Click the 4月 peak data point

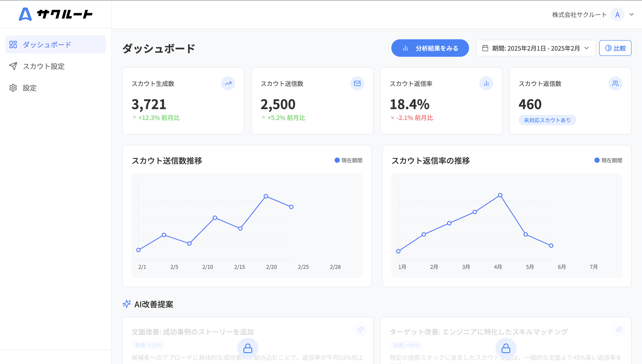click(500, 195)
